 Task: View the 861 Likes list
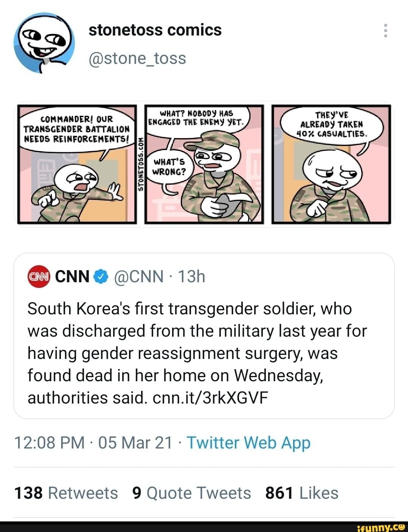pos(301,492)
